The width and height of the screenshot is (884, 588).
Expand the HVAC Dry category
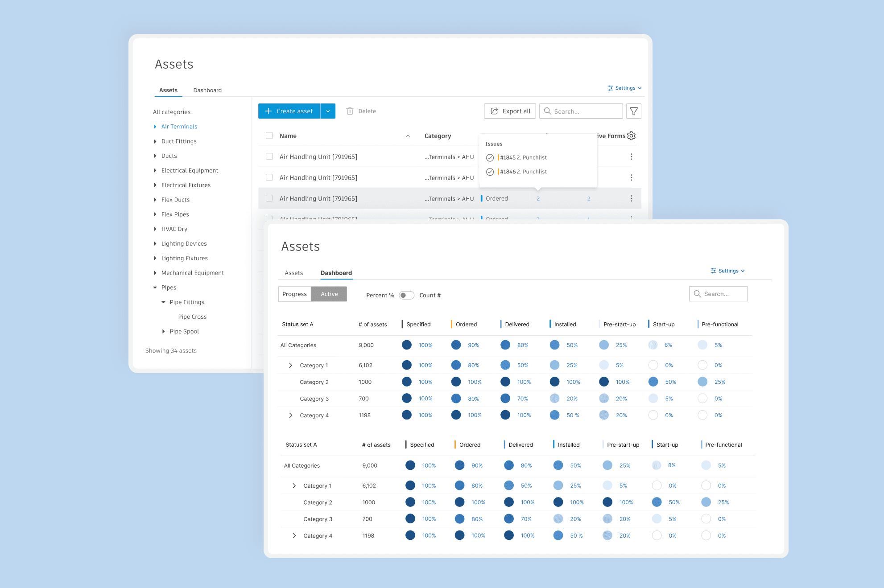click(x=155, y=229)
